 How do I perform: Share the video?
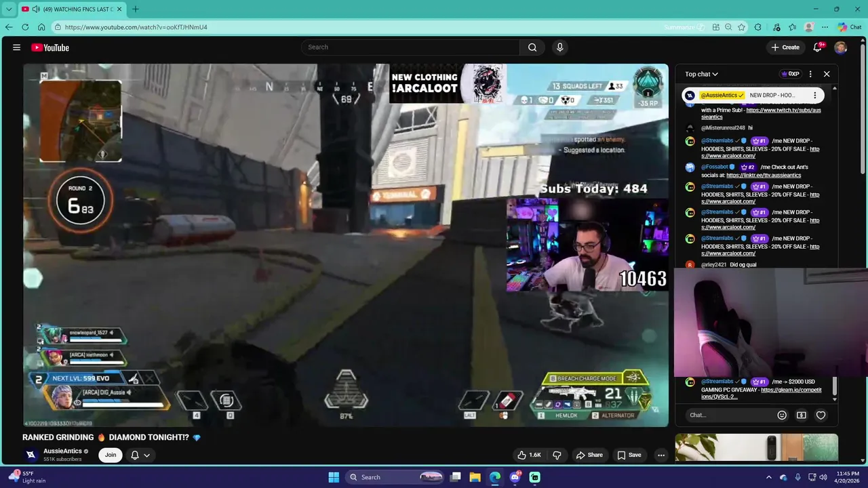(589, 455)
